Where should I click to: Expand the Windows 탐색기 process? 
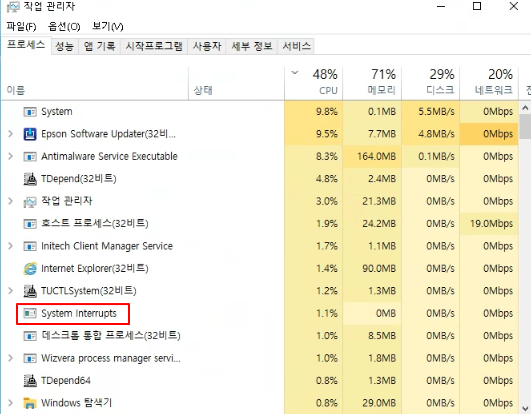coord(10,403)
